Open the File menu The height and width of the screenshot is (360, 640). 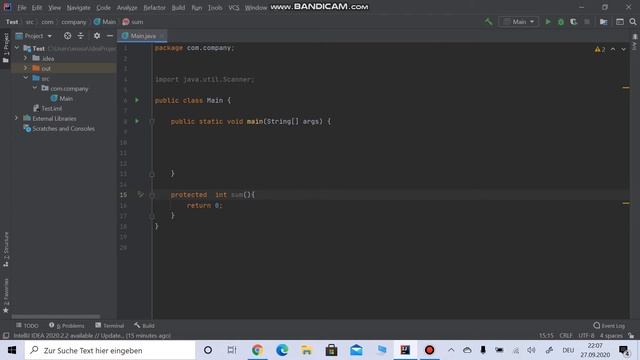coord(22,8)
